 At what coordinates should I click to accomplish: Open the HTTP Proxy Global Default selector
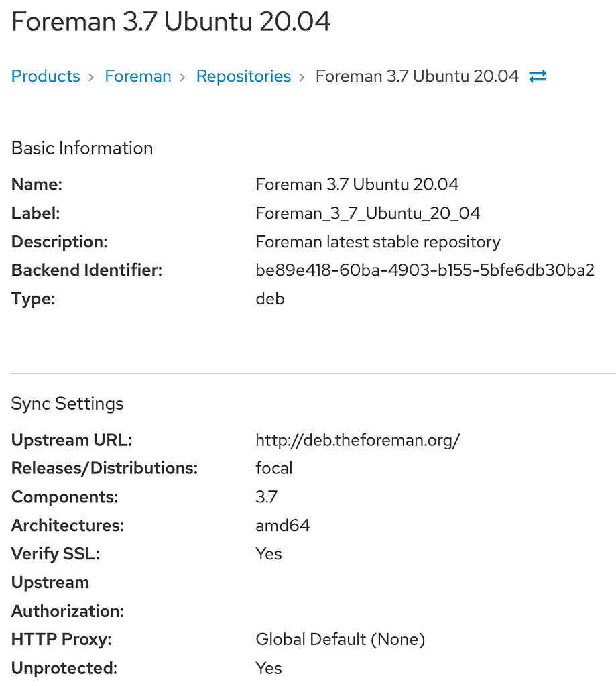tap(340, 639)
